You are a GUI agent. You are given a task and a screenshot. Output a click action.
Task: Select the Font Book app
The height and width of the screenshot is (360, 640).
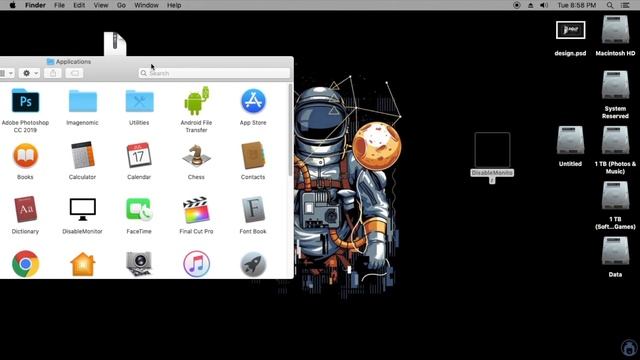coord(253,209)
